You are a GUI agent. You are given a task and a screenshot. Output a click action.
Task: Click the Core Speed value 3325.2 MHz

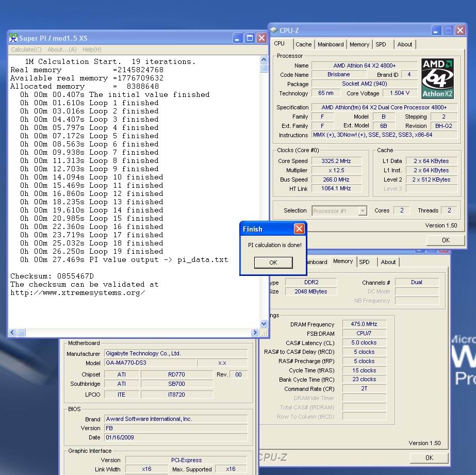click(336, 161)
